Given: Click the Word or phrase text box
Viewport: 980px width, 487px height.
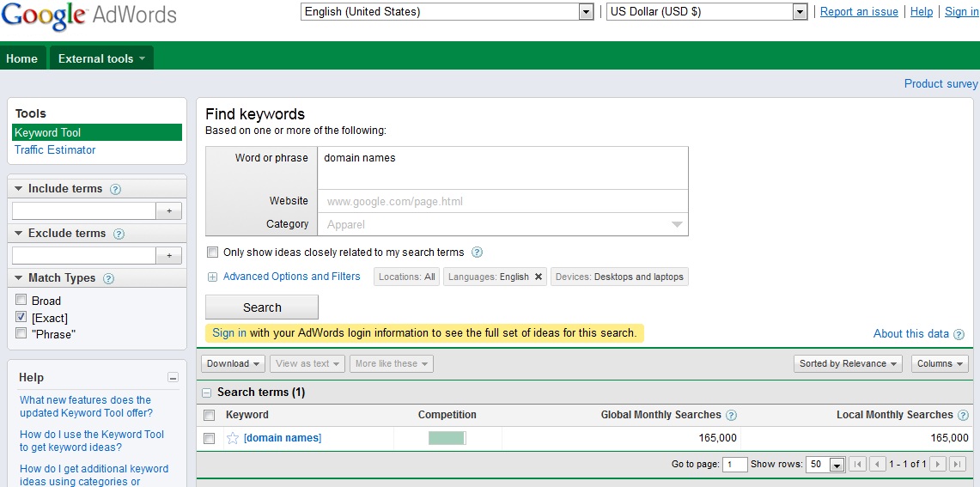Looking at the screenshot, I should 502,168.
